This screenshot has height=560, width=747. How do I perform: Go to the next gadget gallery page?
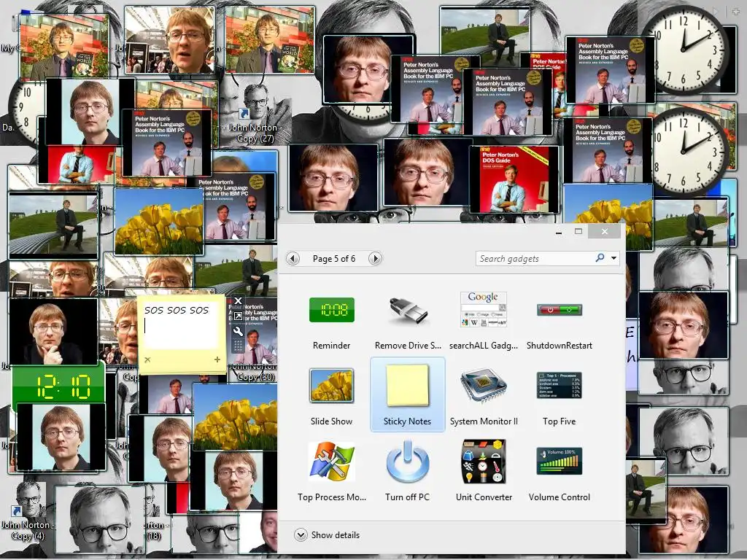(x=376, y=259)
